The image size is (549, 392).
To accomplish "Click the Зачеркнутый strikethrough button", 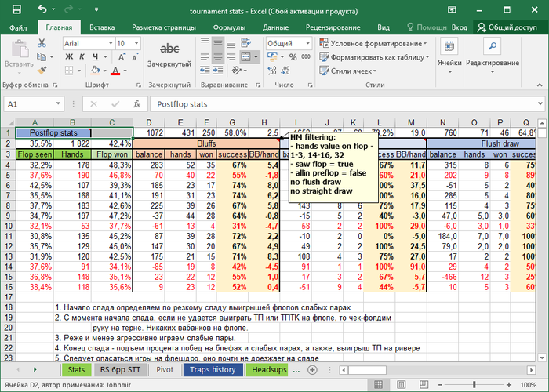I will pos(169,55).
